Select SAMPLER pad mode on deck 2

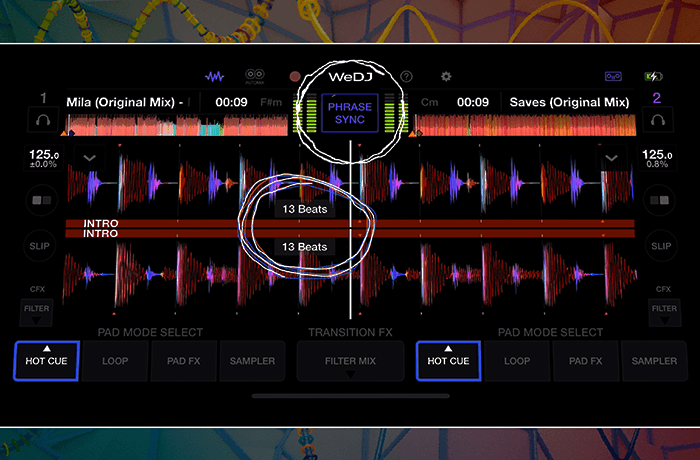click(654, 361)
